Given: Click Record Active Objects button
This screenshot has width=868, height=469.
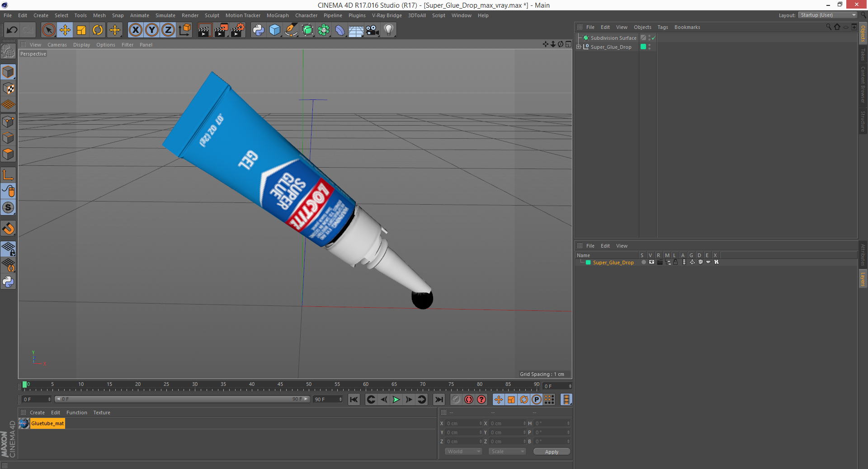Looking at the screenshot, I should pos(456,399).
